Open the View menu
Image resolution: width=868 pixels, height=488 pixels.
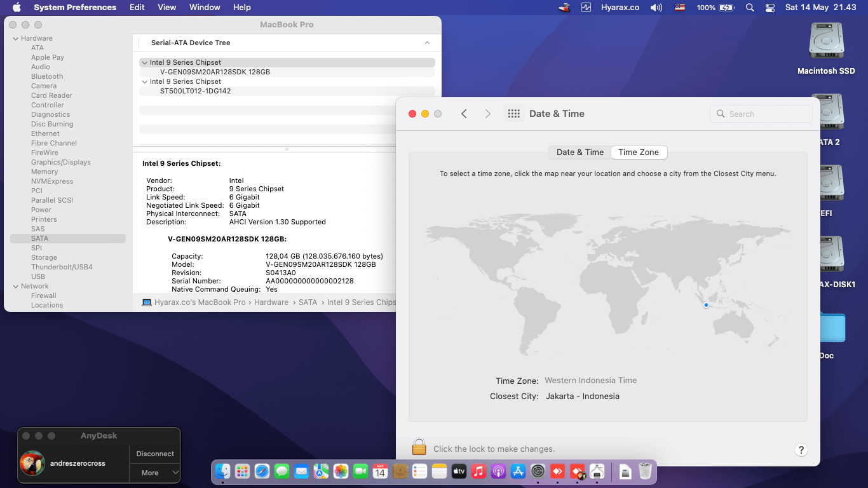click(x=167, y=8)
